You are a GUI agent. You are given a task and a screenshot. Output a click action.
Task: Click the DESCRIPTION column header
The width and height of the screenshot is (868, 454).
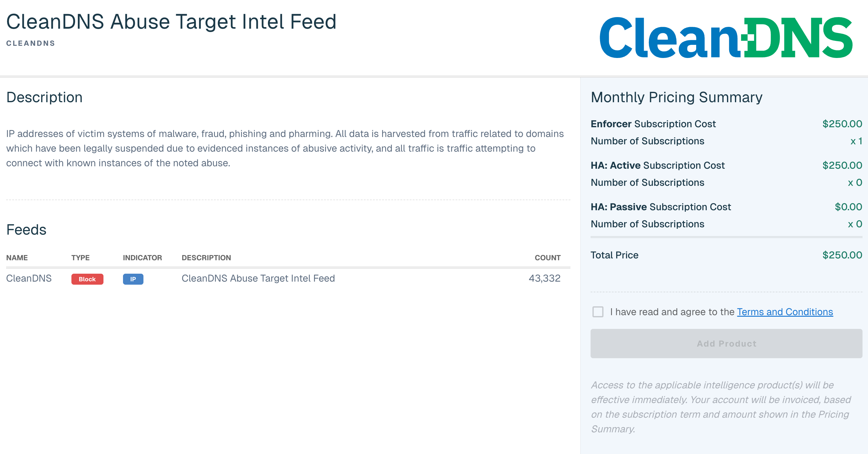click(x=206, y=258)
